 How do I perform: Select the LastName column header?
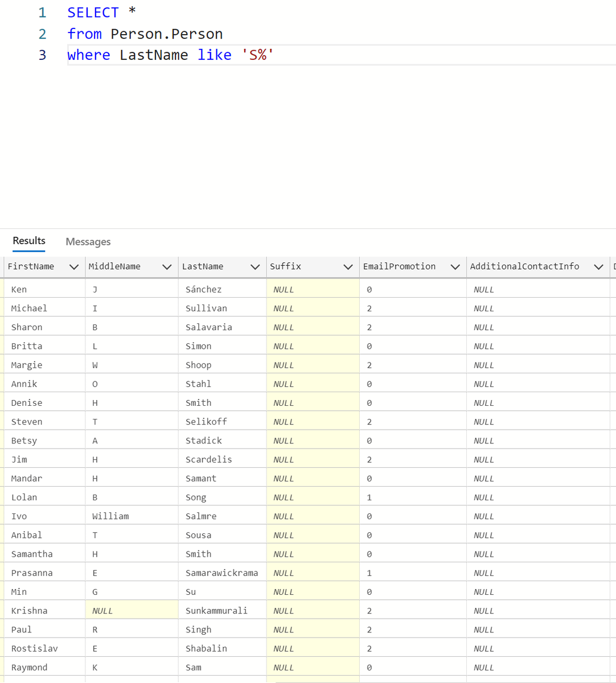(222, 266)
